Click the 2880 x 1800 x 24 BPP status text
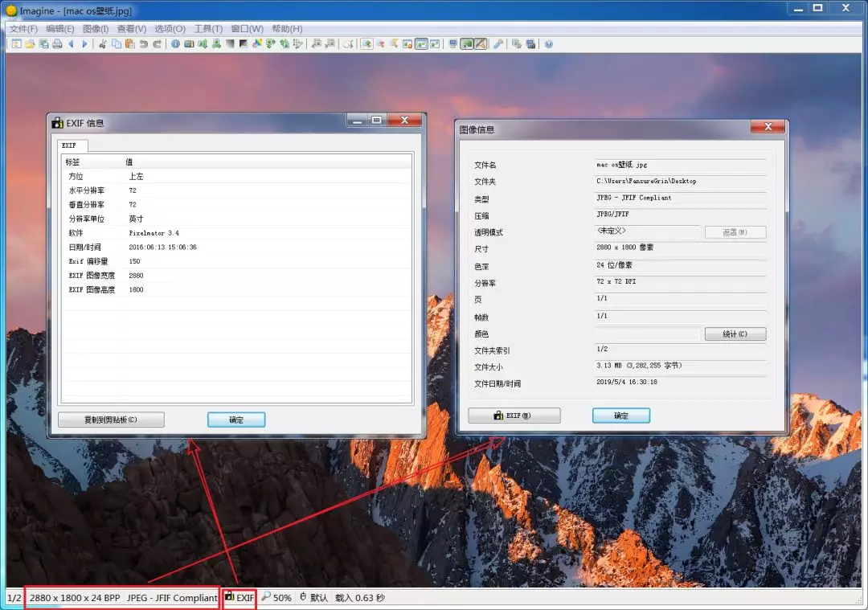This screenshot has width=868, height=610. coord(75,598)
